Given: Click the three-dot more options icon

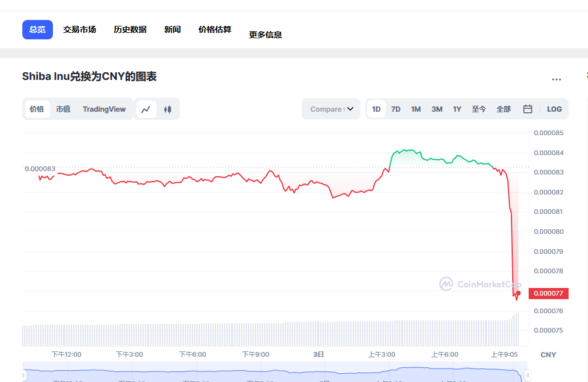Looking at the screenshot, I should (556, 79).
